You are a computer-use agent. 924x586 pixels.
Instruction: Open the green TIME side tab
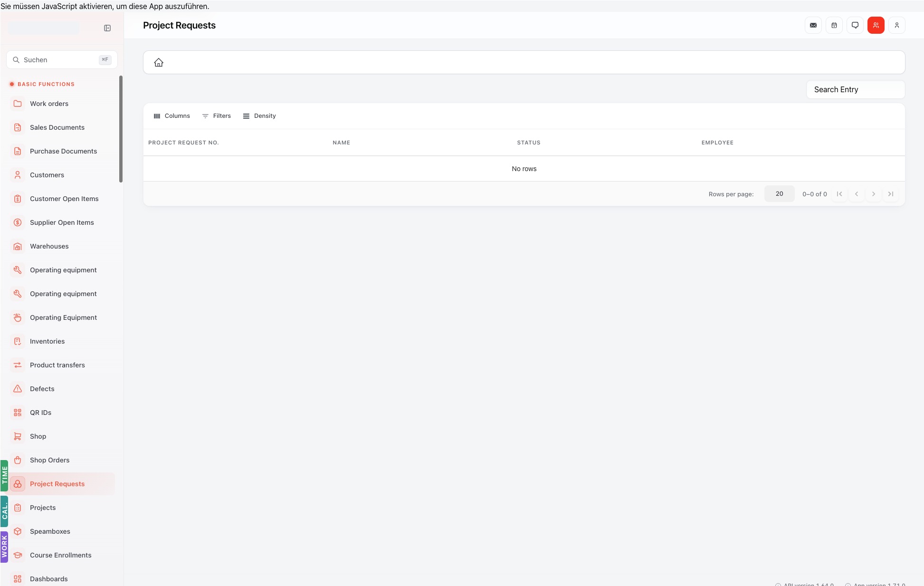[x=4, y=475]
